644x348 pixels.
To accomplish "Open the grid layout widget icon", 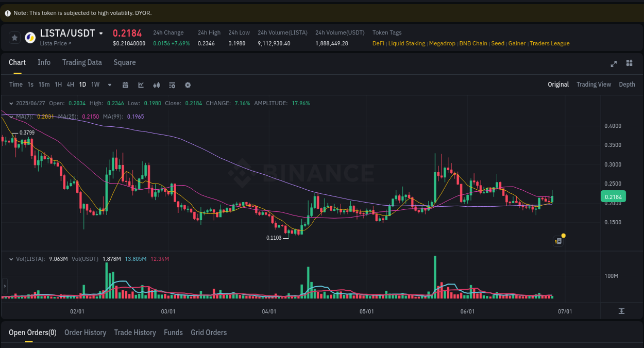I will pyautogui.click(x=629, y=63).
